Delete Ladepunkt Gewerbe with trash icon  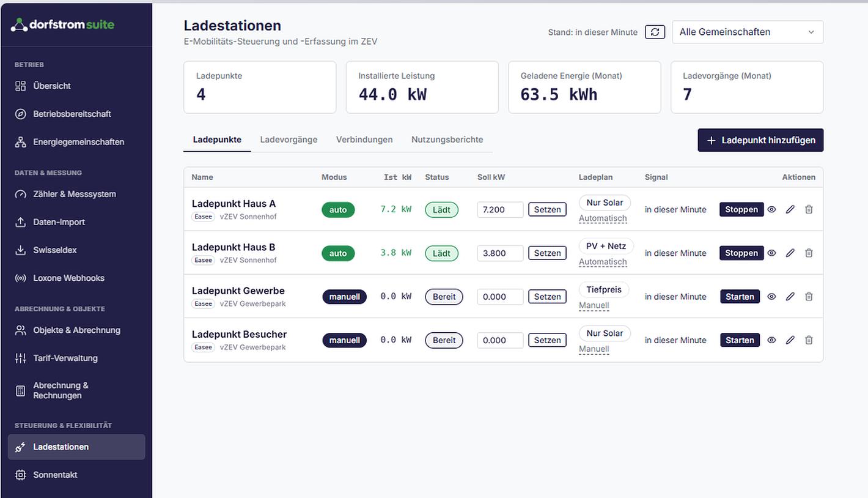pyautogui.click(x=809, y=297)
